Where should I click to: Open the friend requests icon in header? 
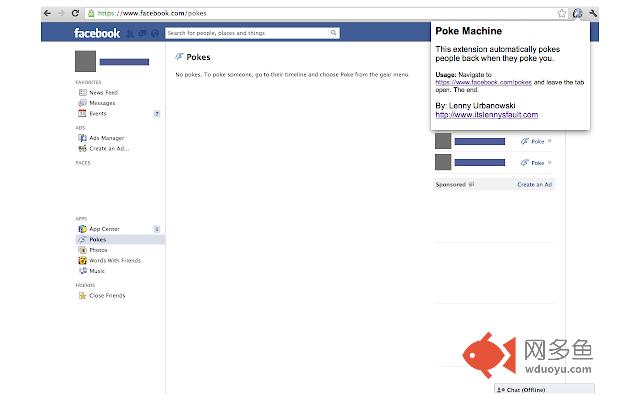(130, 33)
